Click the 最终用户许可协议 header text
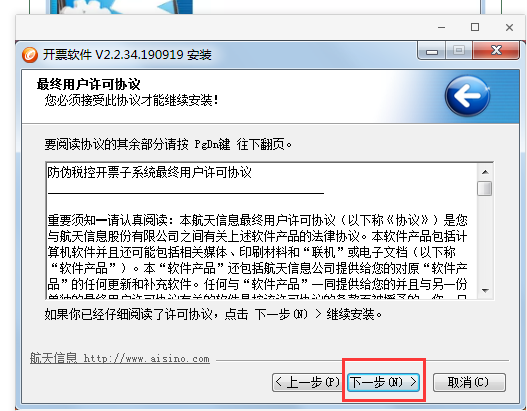527x411 pixels. tap(88, 84)
